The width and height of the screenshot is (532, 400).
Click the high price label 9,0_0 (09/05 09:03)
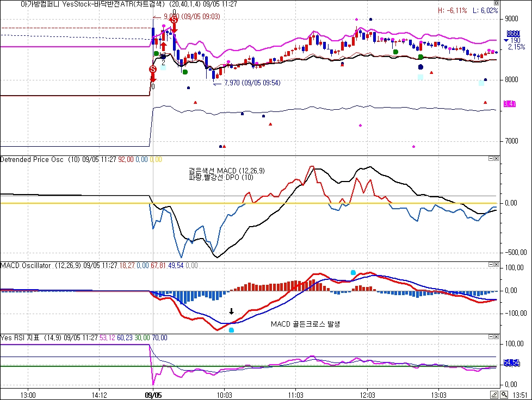click(191, 16)
